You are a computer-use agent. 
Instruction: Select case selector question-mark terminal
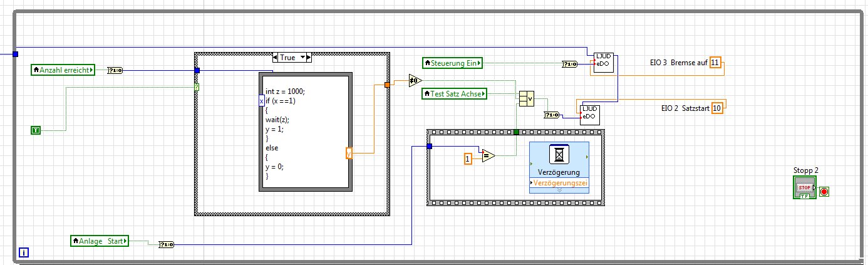(197, 87)
